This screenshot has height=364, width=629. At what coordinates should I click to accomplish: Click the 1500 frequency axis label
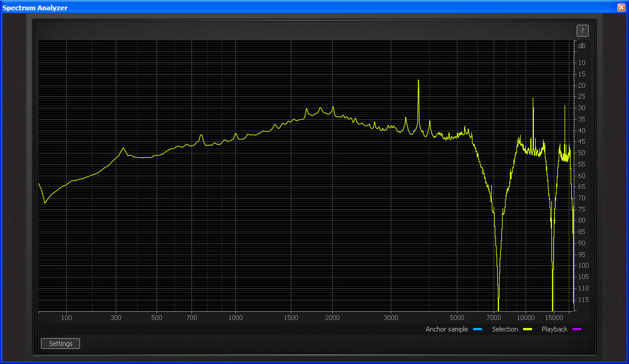pyautogui.click(x=291, y=318)
